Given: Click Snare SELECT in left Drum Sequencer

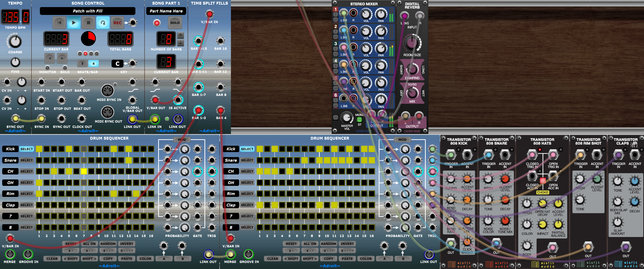Looking at the screenshot, I should pyautogui.click(x=27, y=160).
